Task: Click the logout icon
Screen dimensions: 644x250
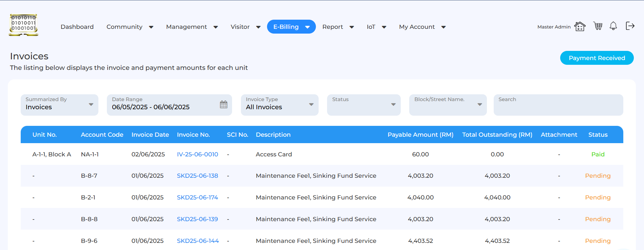Action: click(x=630, y=26)
